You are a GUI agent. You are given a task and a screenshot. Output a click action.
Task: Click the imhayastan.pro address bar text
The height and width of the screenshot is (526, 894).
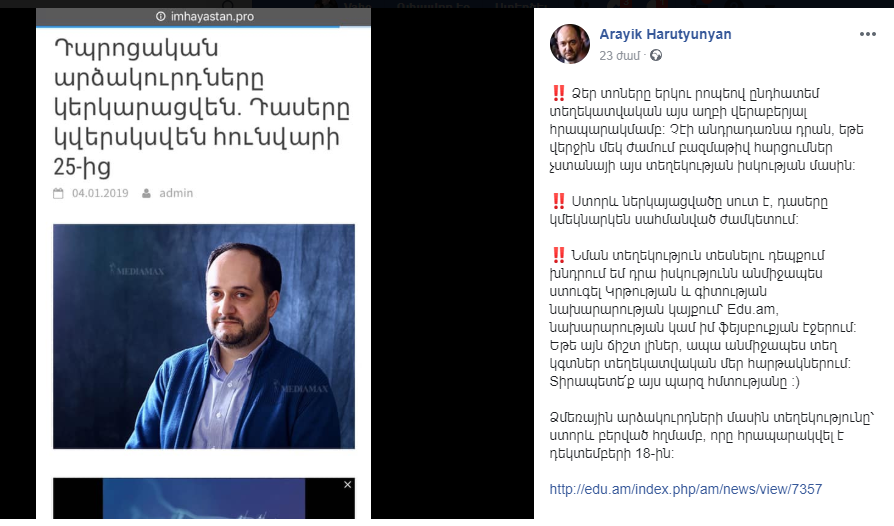tap(212, 17)
